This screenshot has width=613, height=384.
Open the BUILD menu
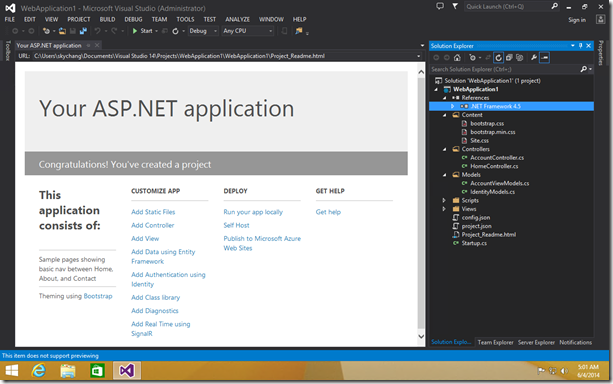[107, 19]
